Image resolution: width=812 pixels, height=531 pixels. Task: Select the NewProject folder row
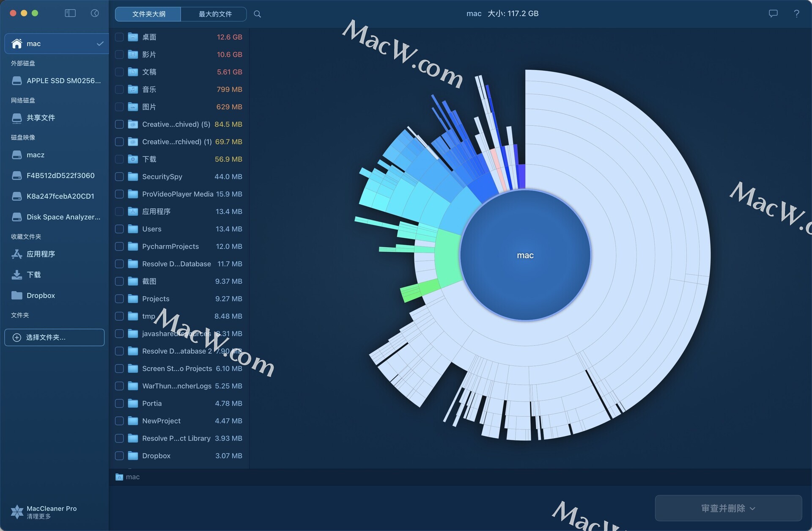click(179, 421)
